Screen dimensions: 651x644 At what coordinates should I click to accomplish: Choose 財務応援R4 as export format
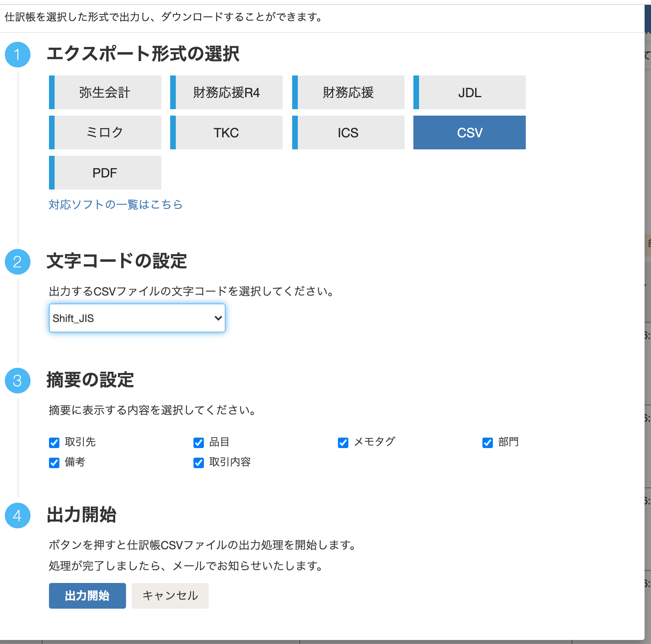click(x=226, y=92)
